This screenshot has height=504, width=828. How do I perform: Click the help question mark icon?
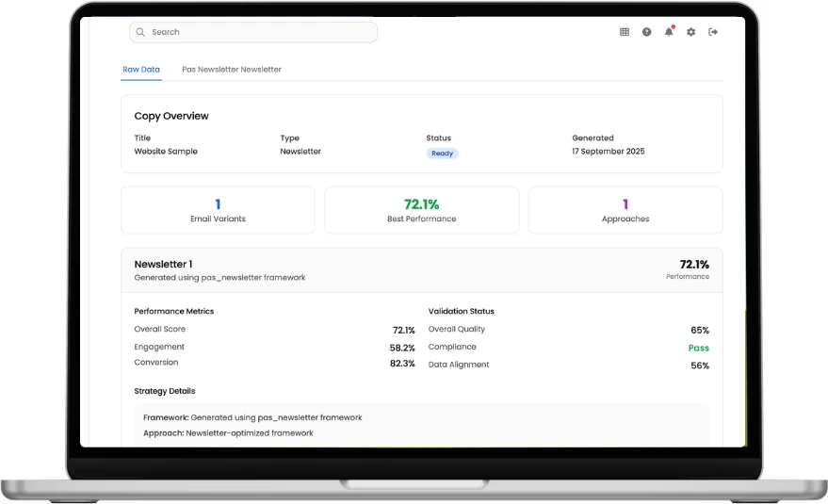(647, 32)
